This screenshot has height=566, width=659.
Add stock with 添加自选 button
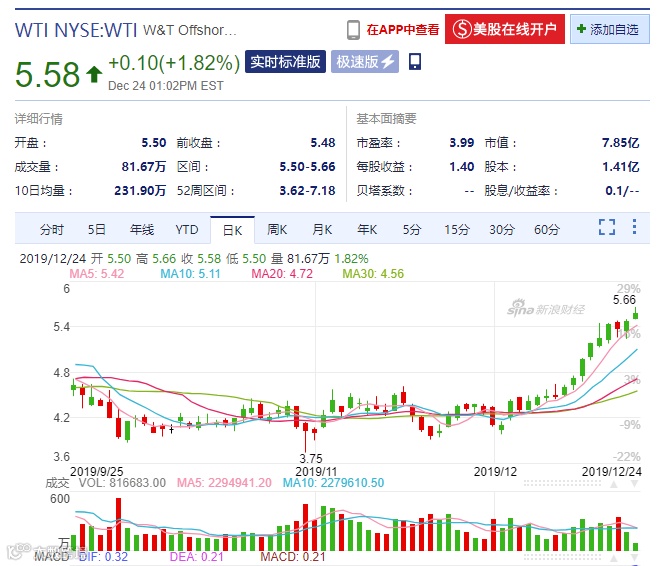610,29
